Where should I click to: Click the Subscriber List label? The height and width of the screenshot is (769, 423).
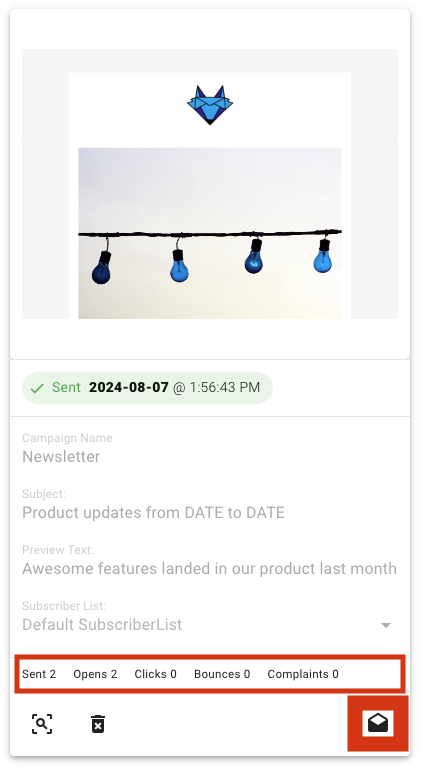64,606
